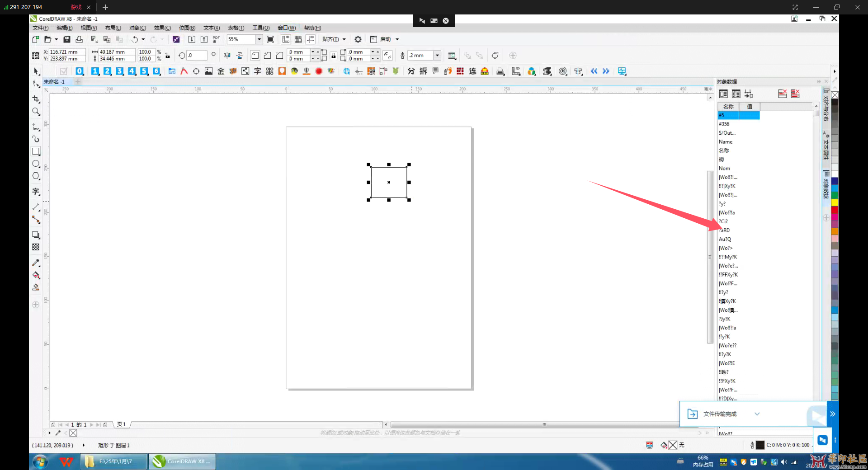Open the zoom level 55% dropdown
The width and height of the screenshot is (868, 470).
pyautogui.click(x=259, y=39)
